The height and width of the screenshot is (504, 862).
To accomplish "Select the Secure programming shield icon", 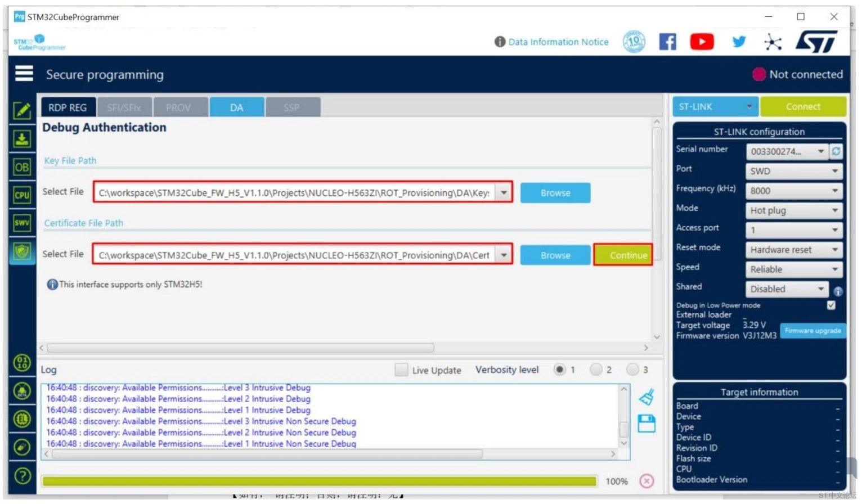I will pyautogui.click(x=22, y=251).
